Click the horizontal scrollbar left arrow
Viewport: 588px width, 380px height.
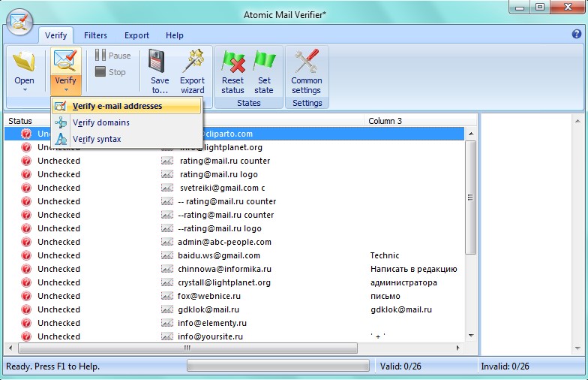(x=10, y=348)
